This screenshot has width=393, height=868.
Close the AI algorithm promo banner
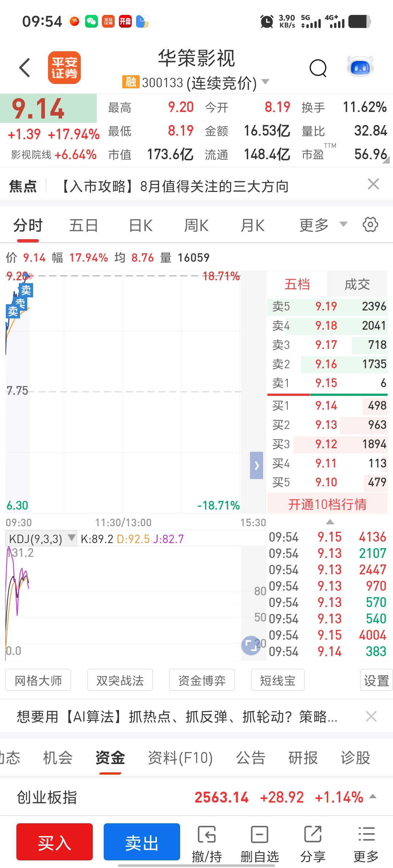(x=371, y=716)
